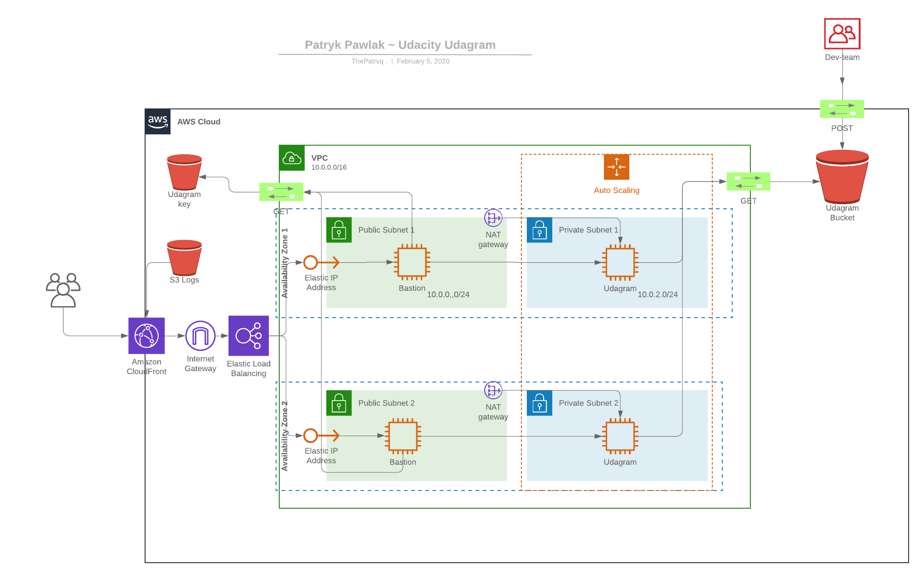924x579 pixels.
Task: Click the POST request connector icon
Action: [x=842, y=109]
